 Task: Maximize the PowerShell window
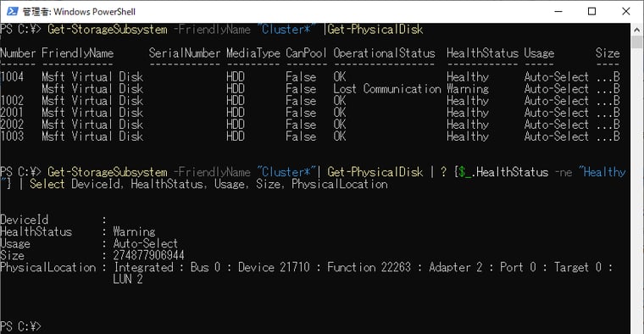pos(591,11)
